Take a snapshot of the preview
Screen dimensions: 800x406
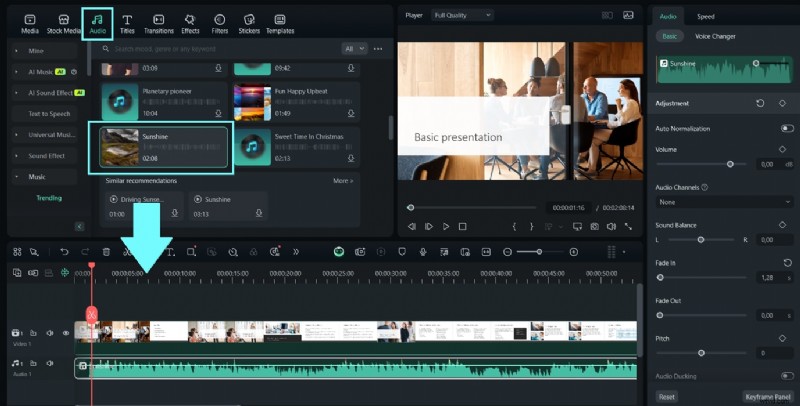click(594, 226)
